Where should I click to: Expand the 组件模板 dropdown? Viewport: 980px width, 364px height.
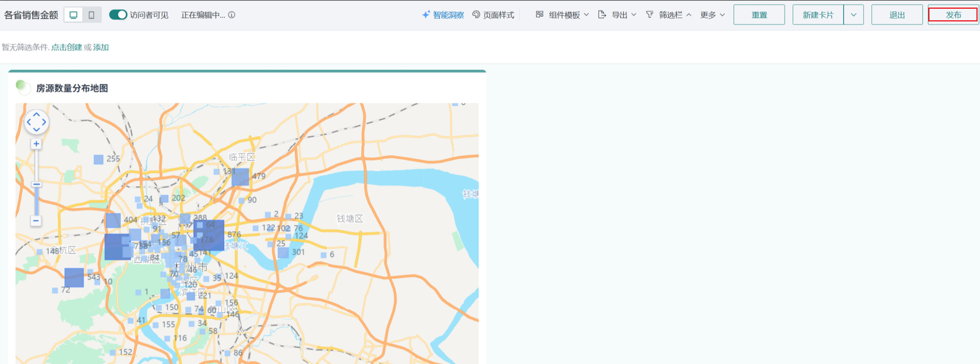[x=562, y=15]
